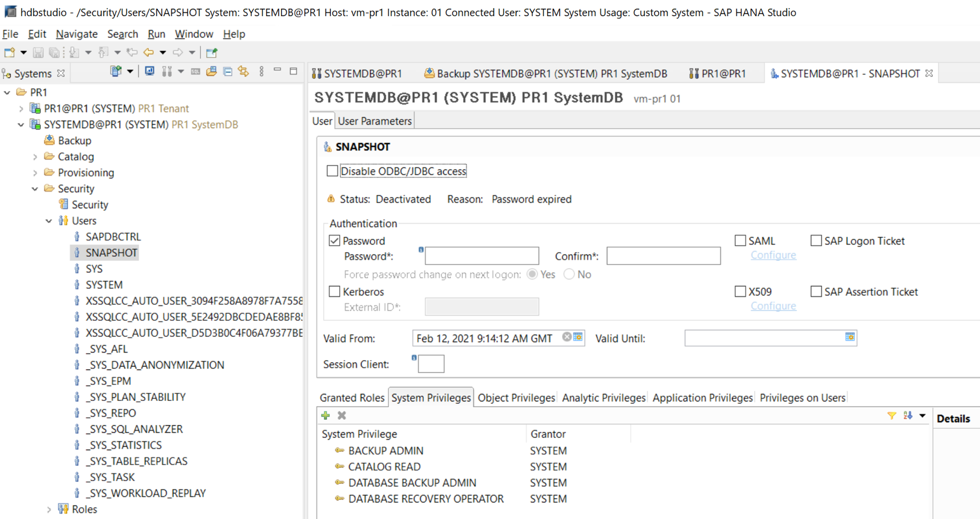The width and height of the screenshot is (980, 519).
Task: Expand the Catalog folder
Action: click(36, 157)
